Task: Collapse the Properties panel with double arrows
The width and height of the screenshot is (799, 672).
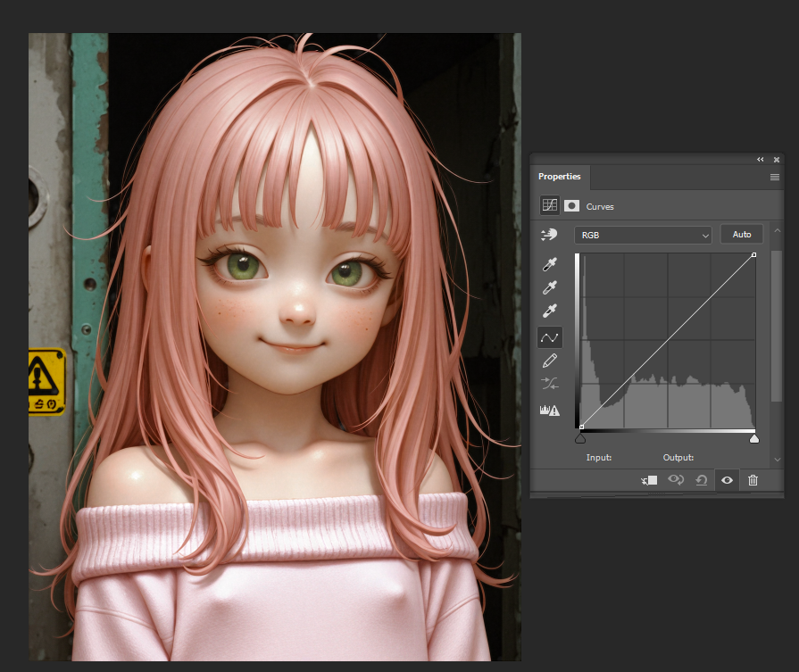Action: [761, 160]
